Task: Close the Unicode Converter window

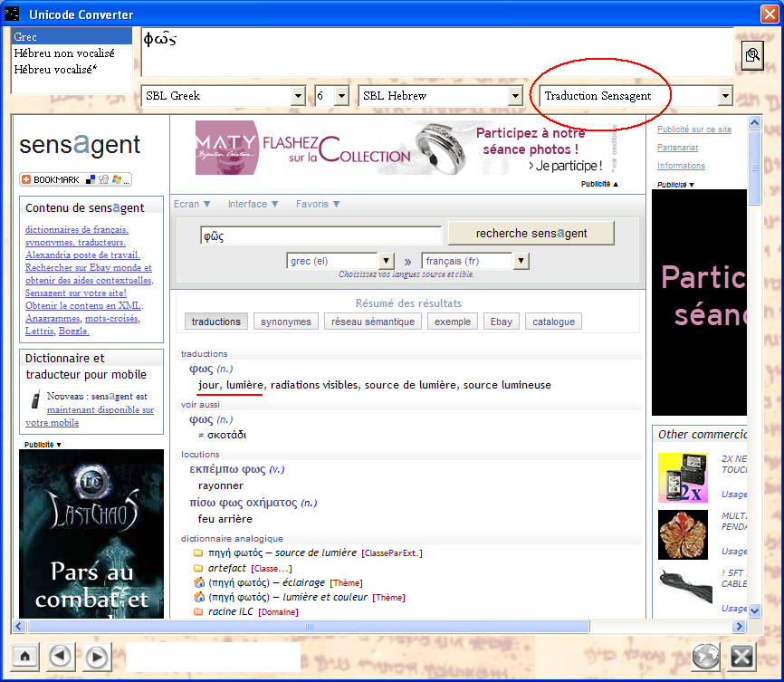Action: tap(770, 14)
